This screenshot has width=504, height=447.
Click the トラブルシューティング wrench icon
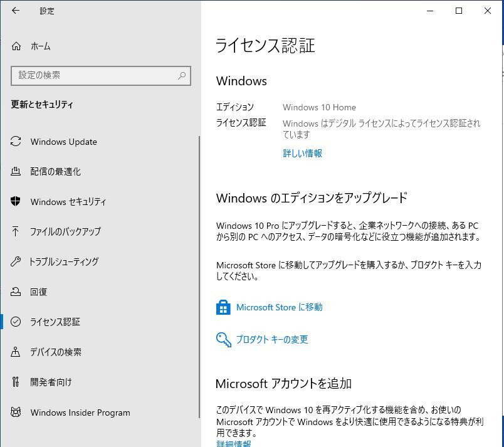click(x=16, y=261)
